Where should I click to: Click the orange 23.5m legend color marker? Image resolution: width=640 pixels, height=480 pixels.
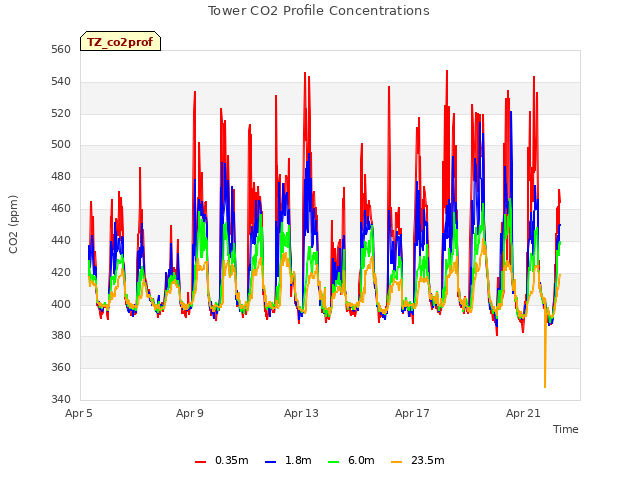click(x=396, y=462)
